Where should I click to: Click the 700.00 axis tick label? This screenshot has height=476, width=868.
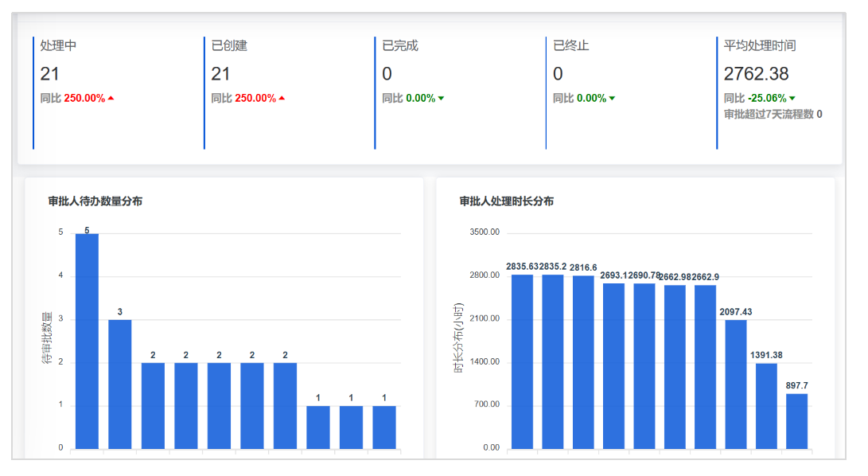(487, 404)
